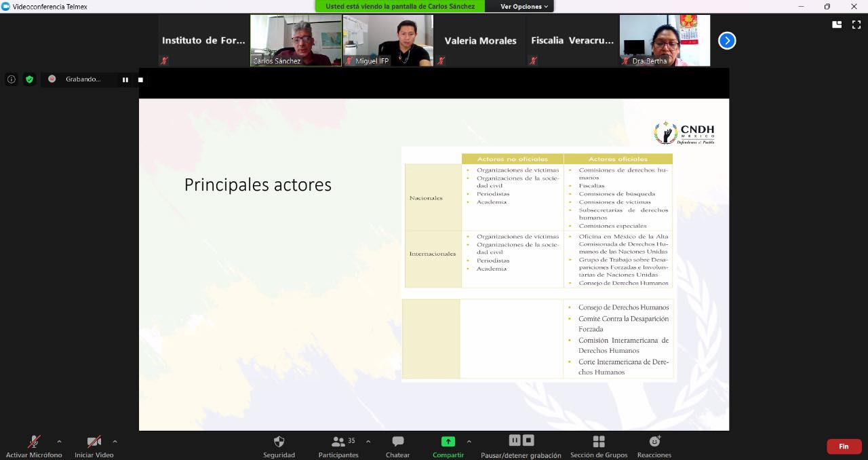Click the Iniciar Video camera icon
Image resolution: width=868 pixels, height=460 pixels.
pos(94,442)
